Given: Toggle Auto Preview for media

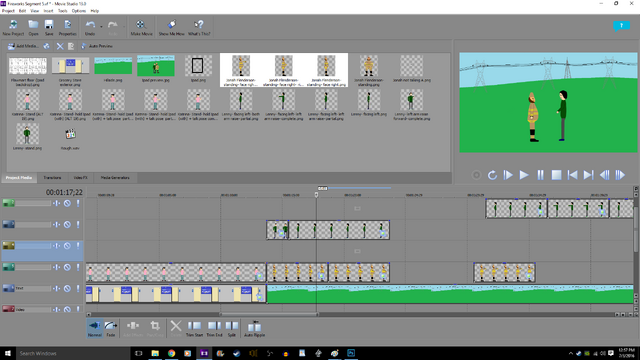Looking at the screenshot, I should 96,46.
